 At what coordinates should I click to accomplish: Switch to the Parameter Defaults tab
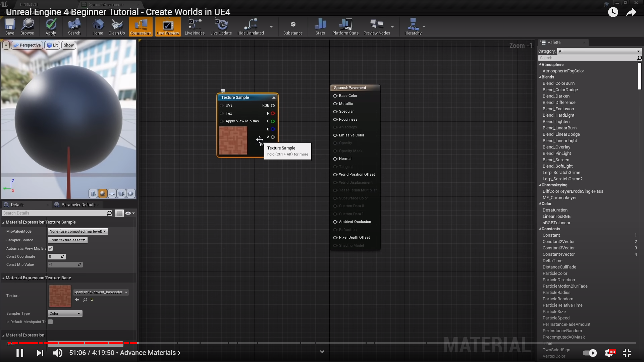78,204
